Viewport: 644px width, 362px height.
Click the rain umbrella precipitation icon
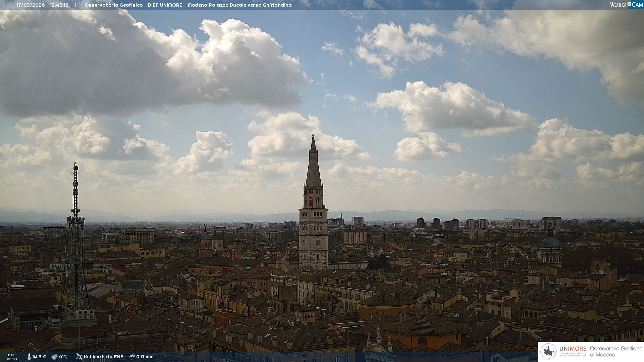[132, 357]
